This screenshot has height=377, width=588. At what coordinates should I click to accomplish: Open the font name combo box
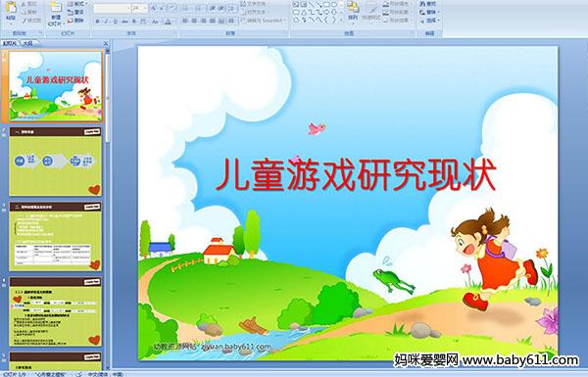tap(112, 8)
